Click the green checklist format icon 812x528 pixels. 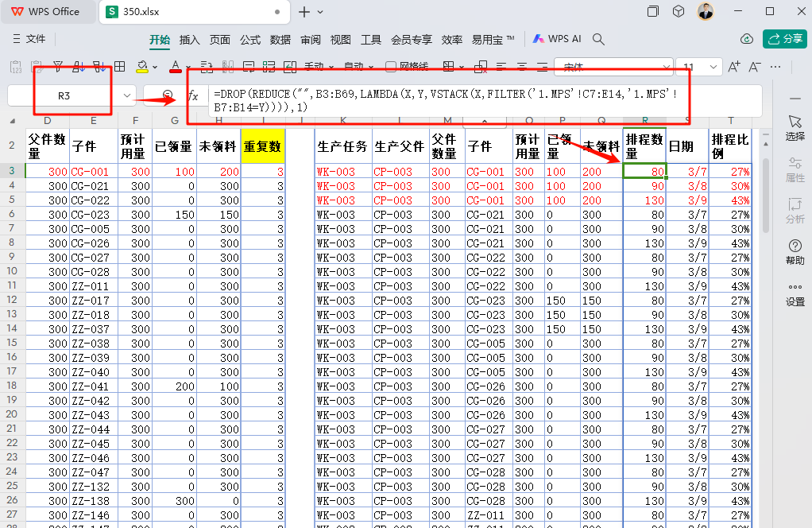[269, 67]
